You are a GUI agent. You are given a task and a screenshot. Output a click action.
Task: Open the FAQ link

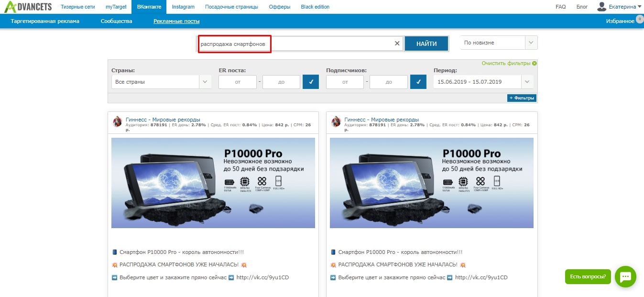(x=560, y=7)
